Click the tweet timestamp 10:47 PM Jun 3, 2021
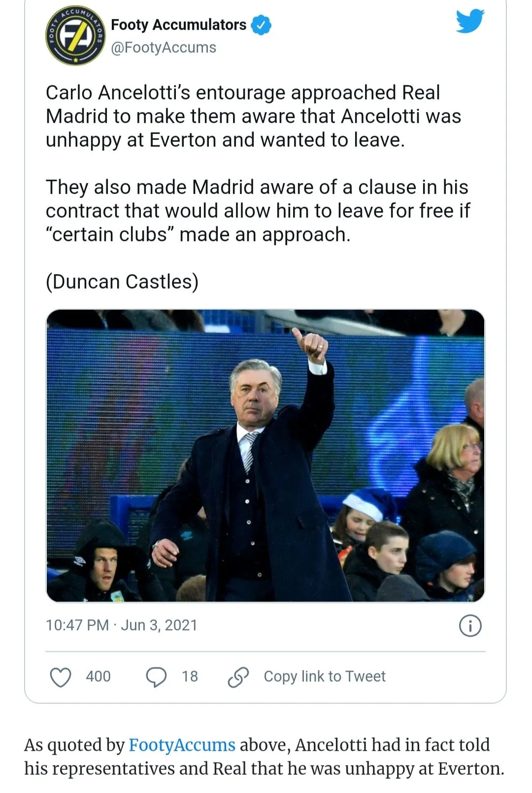The width and height of the screenshot is (532, 793). [77, 625]
